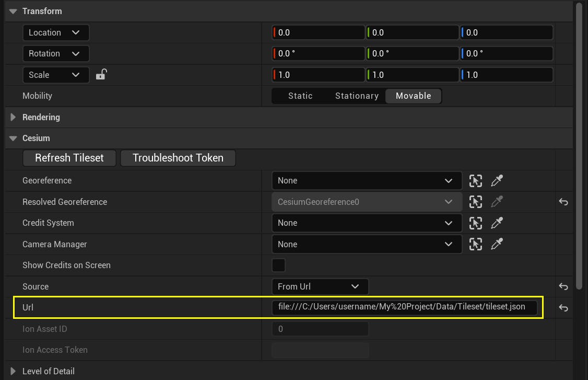Reset the Source property to default
The width and height of the screenshot is (588, 380).
[x=564, y=286]
